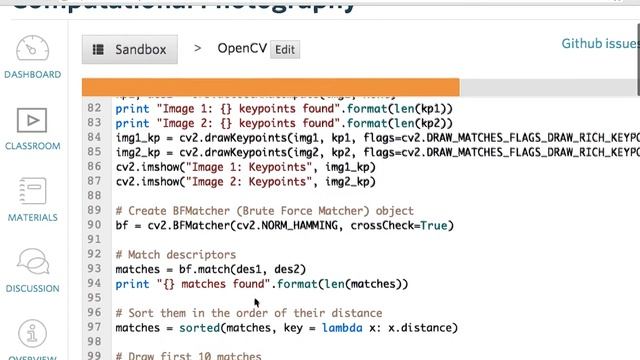The width and height of the screenshot is (640, 360).
Task: Click the img1_kp = cv2.drawKeypoints line
Action: click(x=378, y=138)
